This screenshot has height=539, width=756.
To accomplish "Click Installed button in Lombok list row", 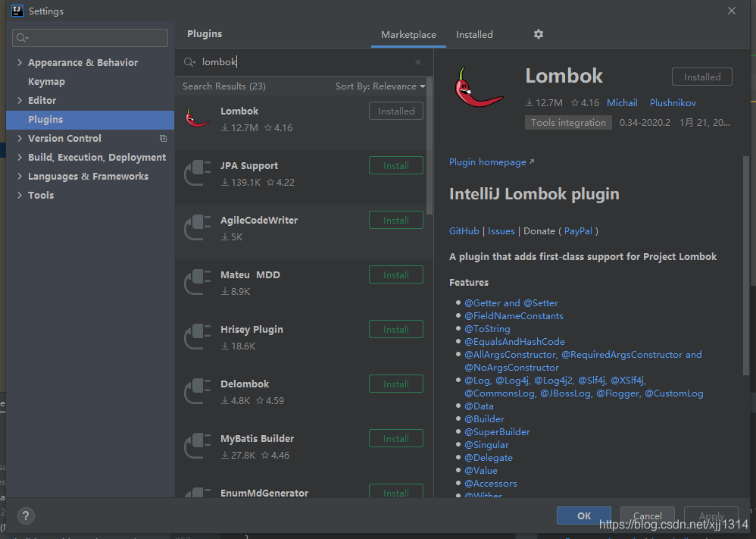I will pos(396,111).
